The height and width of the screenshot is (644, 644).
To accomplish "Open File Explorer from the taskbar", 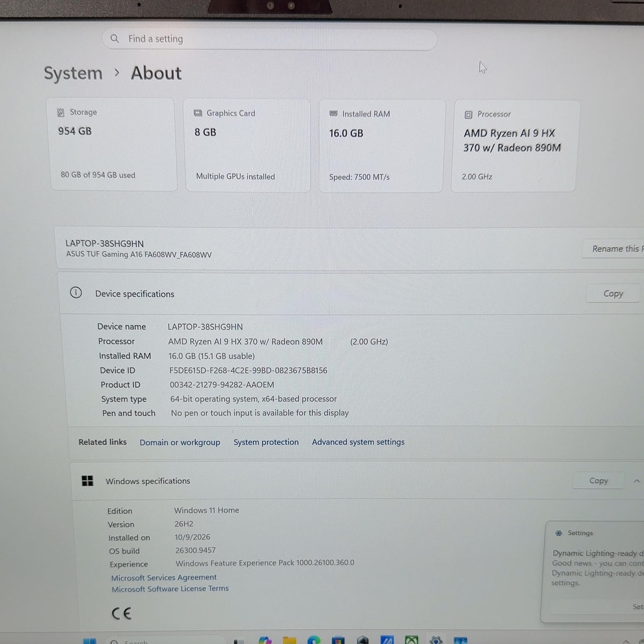I will coord(289,640).
